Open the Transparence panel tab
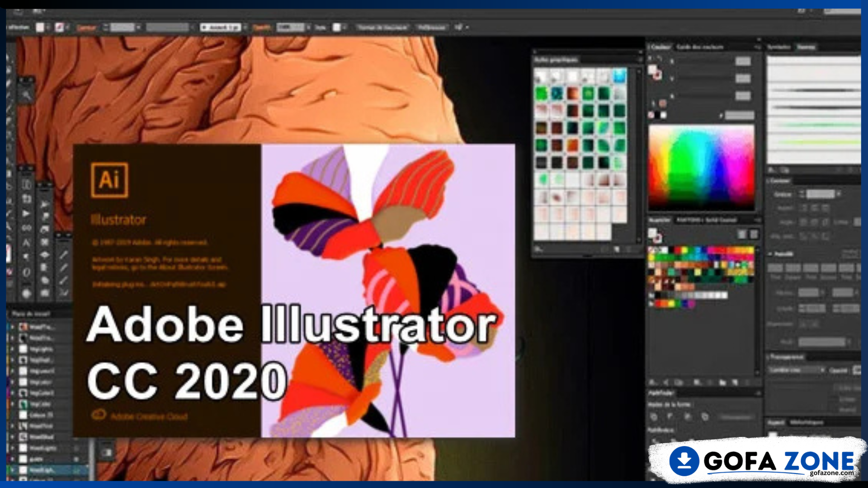 (x=787, y=357)
